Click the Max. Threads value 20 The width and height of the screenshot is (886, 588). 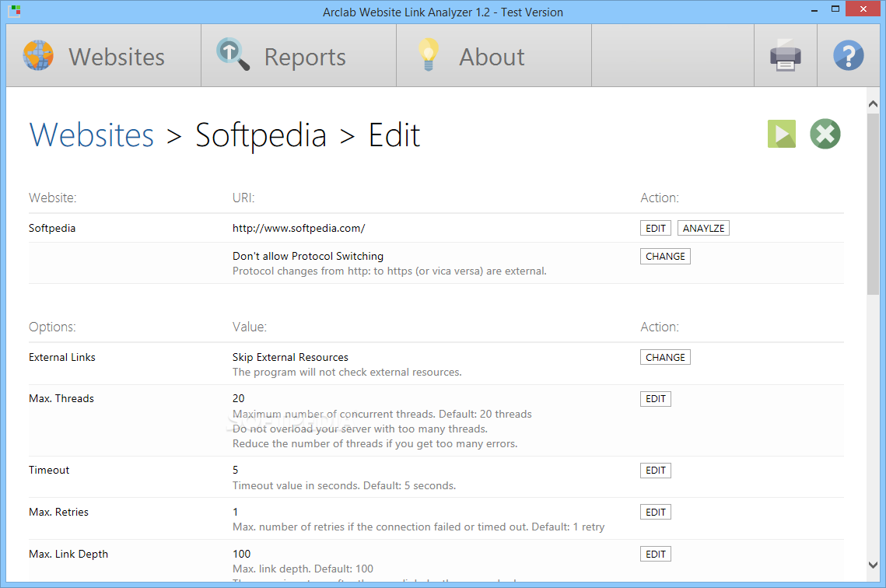click(239, 398)
